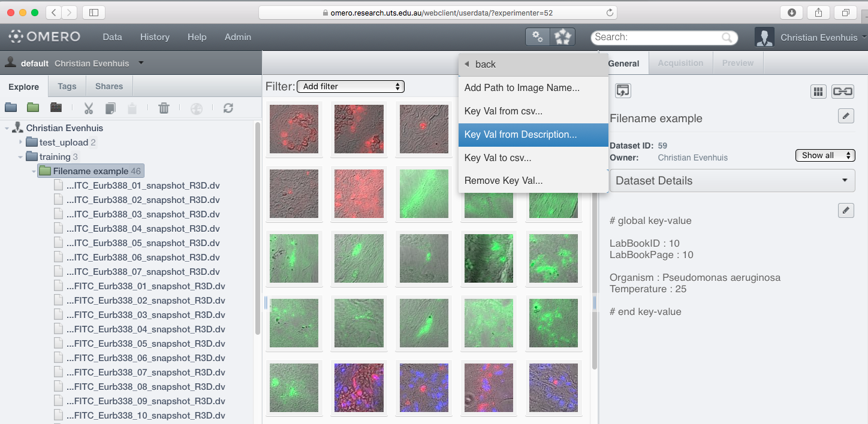Image resolution: width=868 pixels, height=424 pixels.
Task: Open the Help link in the header
Action: (x=197, y=37)
